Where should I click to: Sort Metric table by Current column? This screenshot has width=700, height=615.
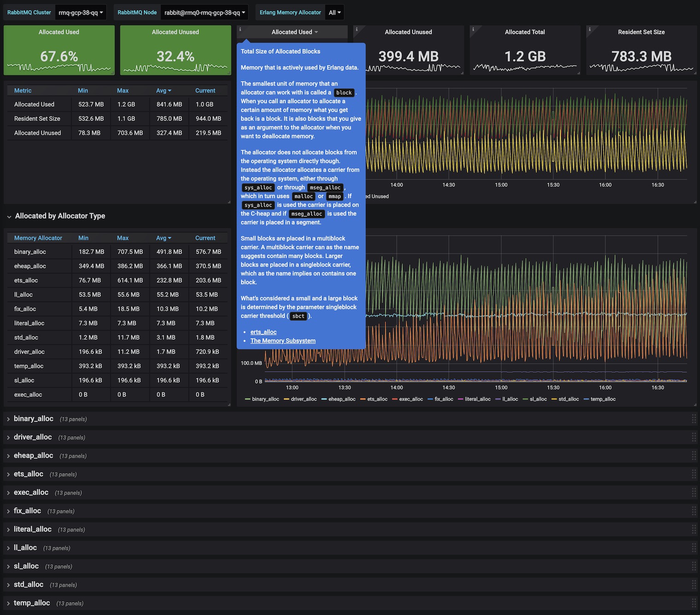click(x=205, y=91)
